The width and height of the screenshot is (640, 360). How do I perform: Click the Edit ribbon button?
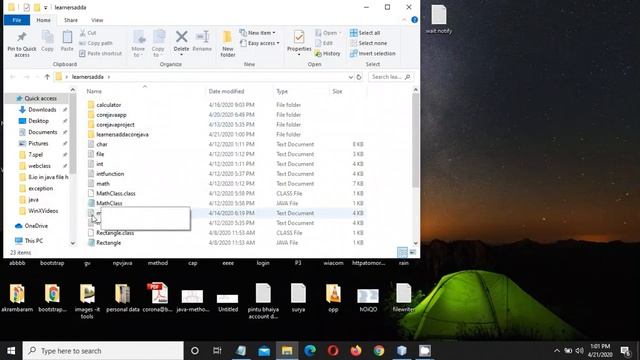(x=324, y=43)
